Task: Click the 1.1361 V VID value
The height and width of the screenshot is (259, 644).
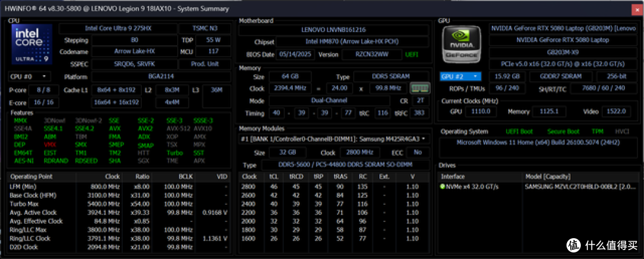Action: pos(215,238)
